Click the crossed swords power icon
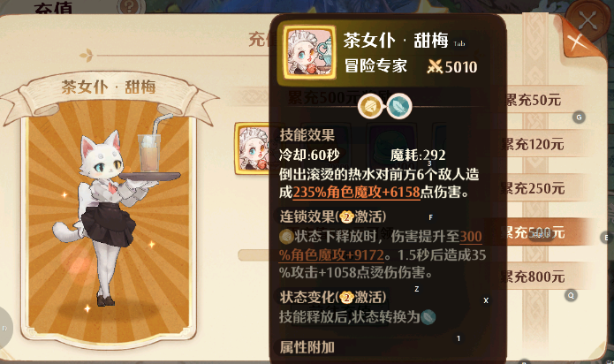The image size is (614, 364). [x=435, y=67]
